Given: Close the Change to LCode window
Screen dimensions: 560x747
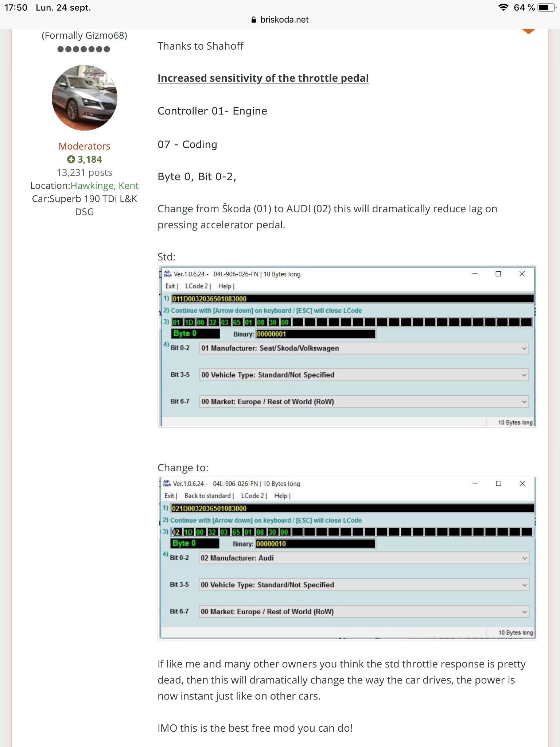Looking at the screenshot, I should [x=522, y=483].
